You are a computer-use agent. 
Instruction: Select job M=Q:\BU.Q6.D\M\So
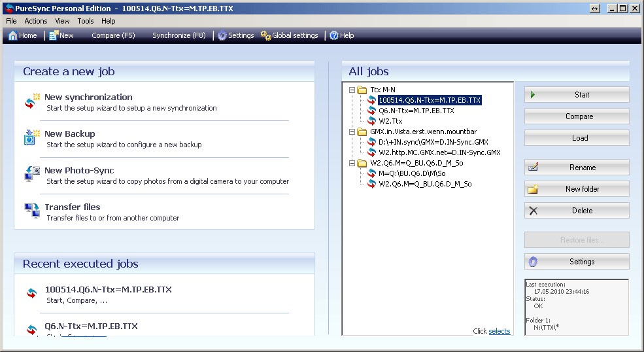pos(412,173)
